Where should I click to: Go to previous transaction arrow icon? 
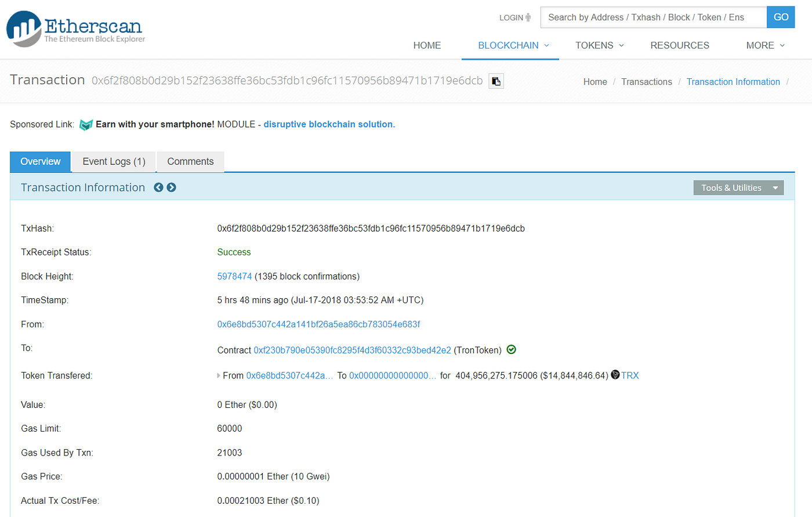(158, 187)
